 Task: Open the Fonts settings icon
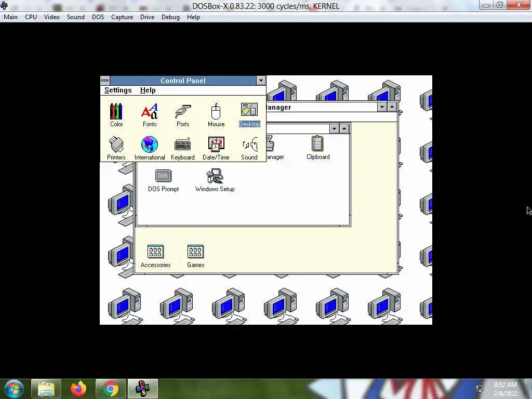150,115
